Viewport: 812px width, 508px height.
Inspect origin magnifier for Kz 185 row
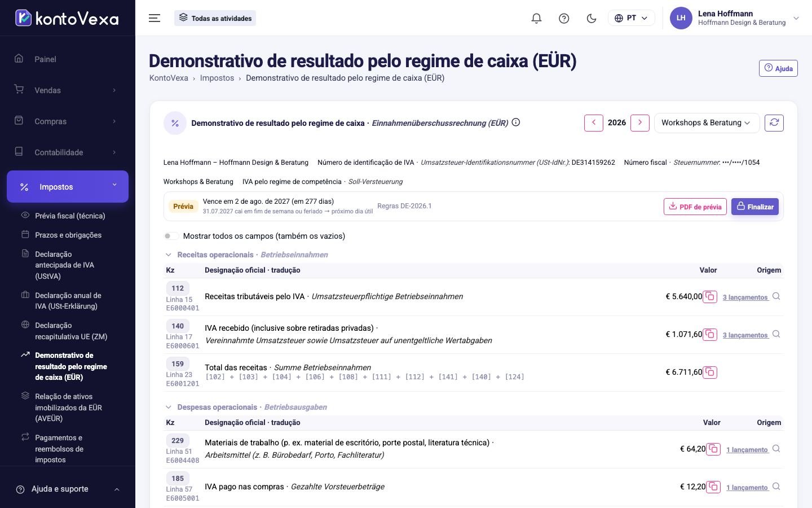pyautogui.click(x=776, y=487)
